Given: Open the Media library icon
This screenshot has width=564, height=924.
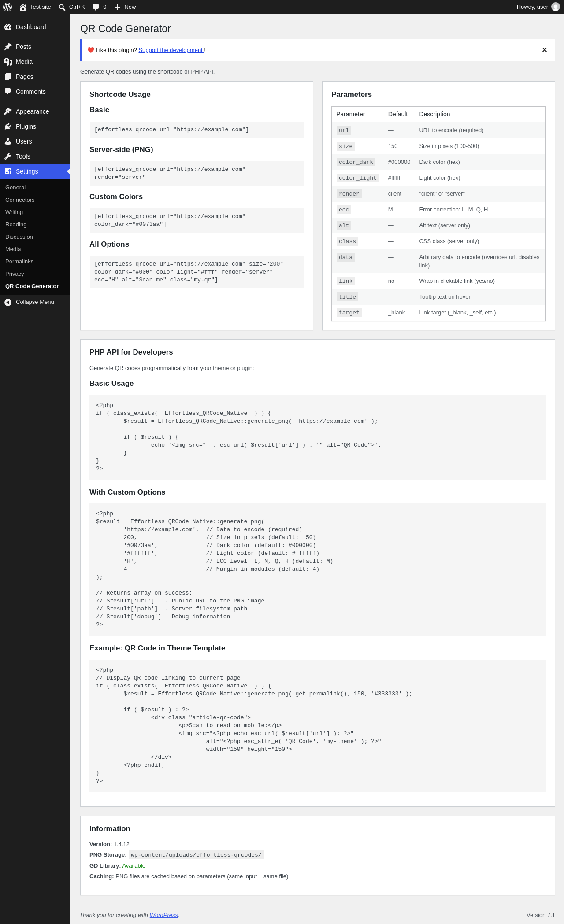Looking at the screenshot, I should tap(8, 62).
